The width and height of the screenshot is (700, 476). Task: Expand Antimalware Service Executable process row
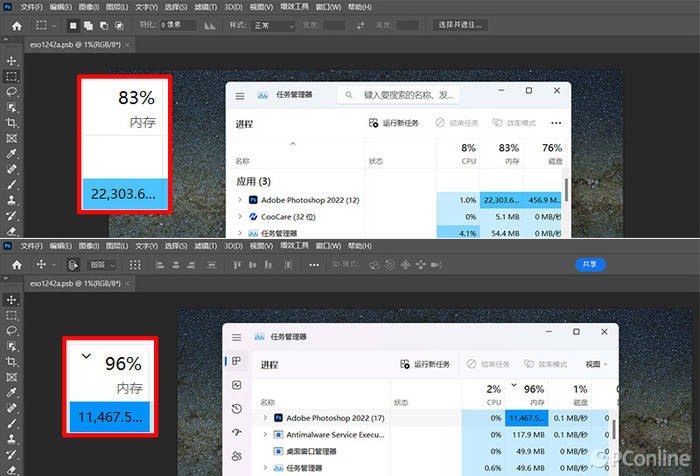265,434
